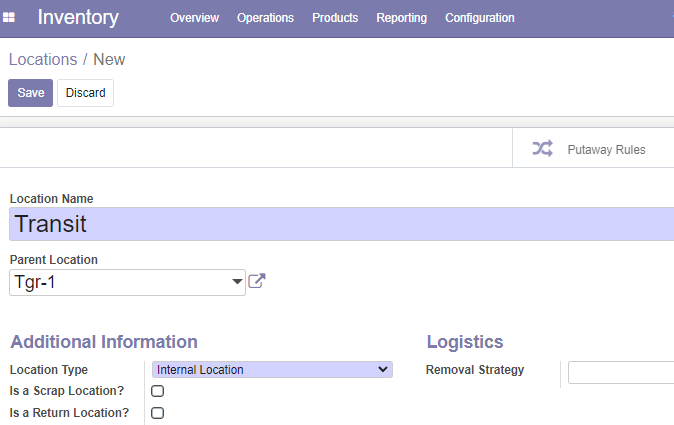Screen dimensions: 674x425
Task: Open the Removal Strategy field
Action: point(621,372)
